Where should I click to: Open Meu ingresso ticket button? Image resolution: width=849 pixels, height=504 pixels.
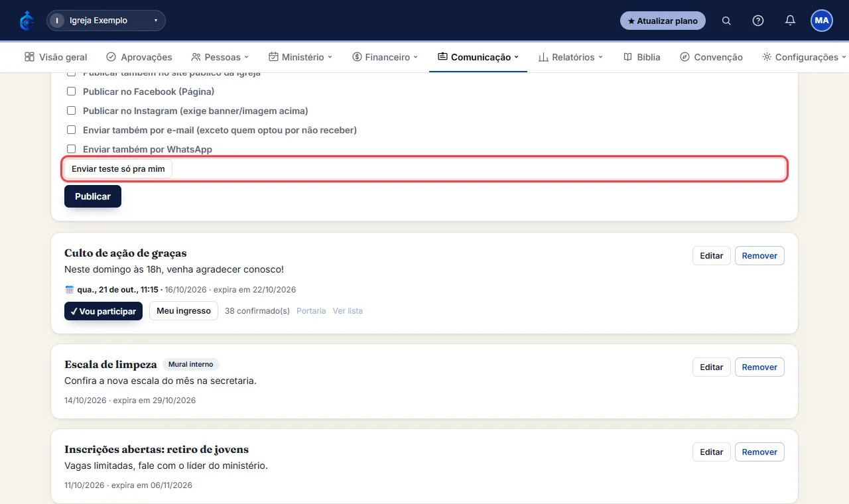[184, 310]
